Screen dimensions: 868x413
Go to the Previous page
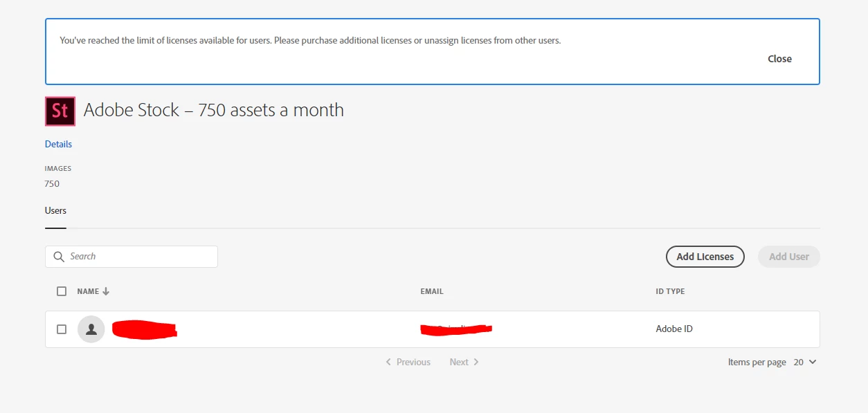click(408, 362)
